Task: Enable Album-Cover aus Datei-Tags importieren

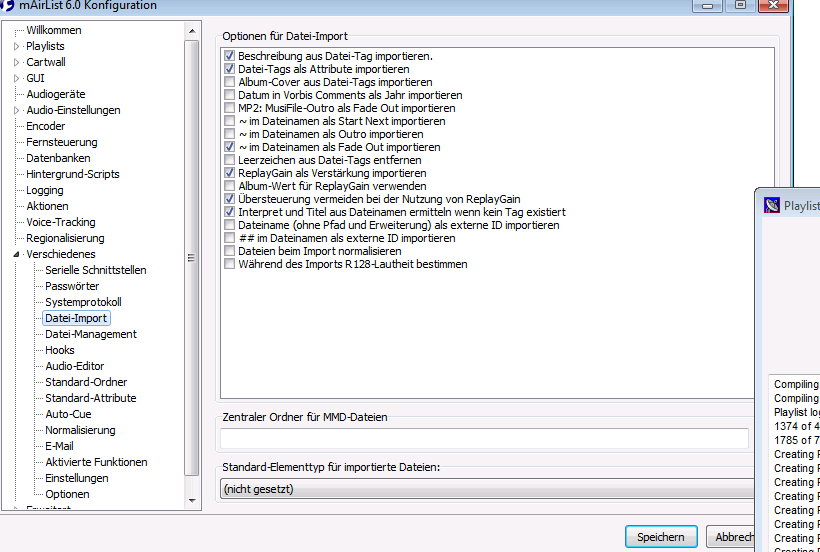Action: tap(230, 82)
